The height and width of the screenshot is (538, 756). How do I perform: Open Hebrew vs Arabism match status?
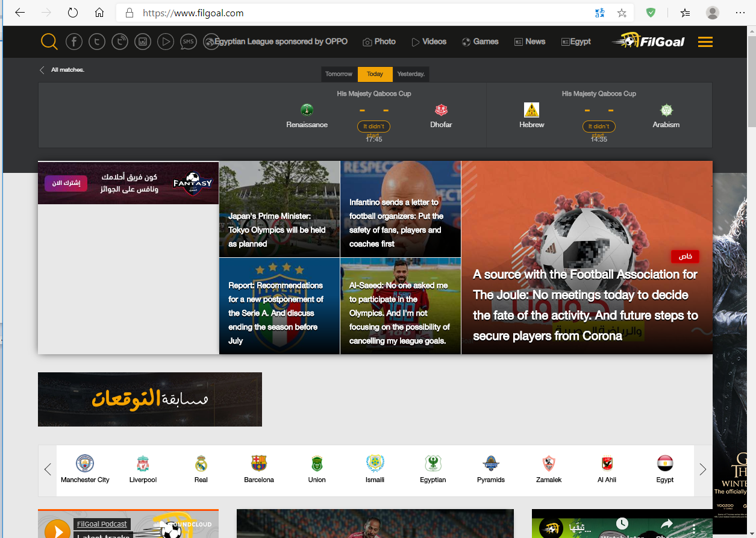pyautogui.click(x=599, y=127)
